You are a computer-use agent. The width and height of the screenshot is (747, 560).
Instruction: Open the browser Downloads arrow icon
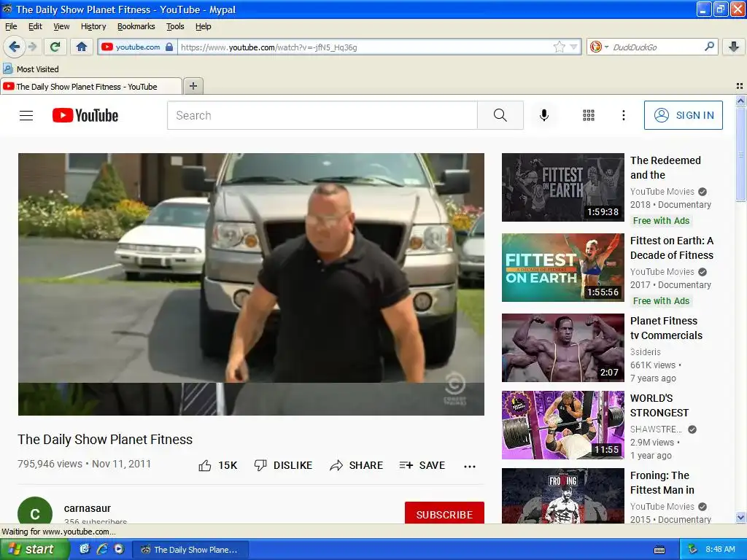coord(734,47)
